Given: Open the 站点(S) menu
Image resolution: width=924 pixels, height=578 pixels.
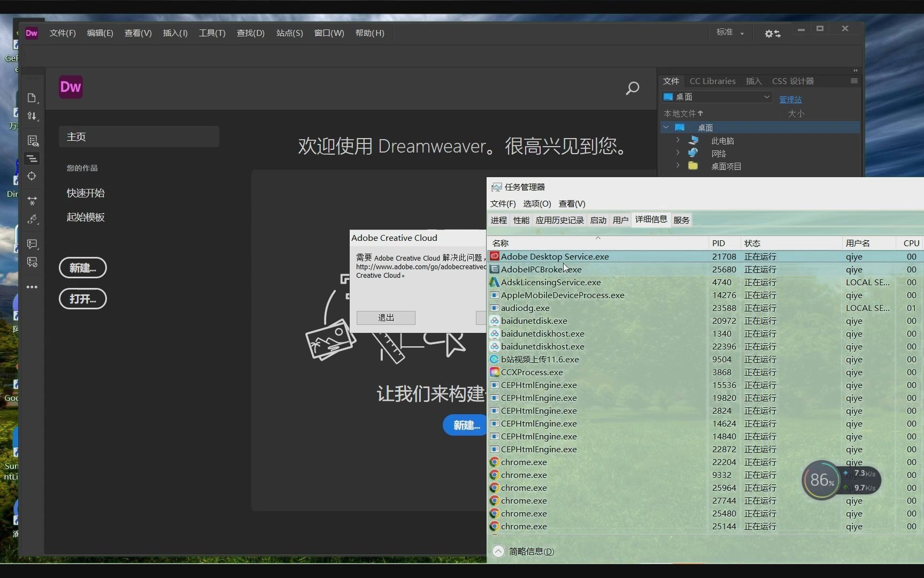Looking at the screenshot, I should pyautogui.click(x=289, y=33).
